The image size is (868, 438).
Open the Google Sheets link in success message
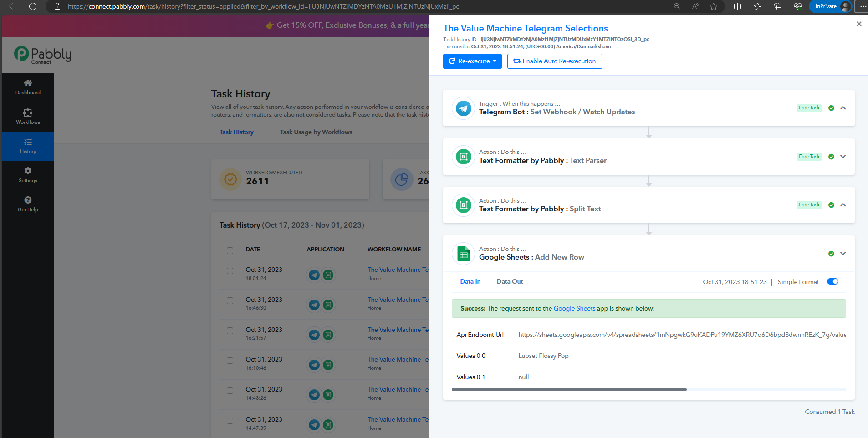[574, 308]
